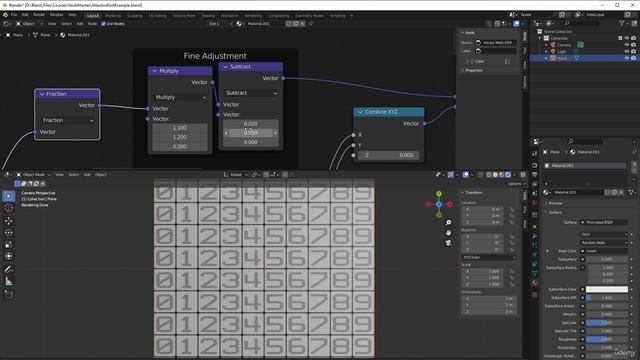Click the green Y axis on navigation gizmo
640x360 pixels.
pos(439,194)
